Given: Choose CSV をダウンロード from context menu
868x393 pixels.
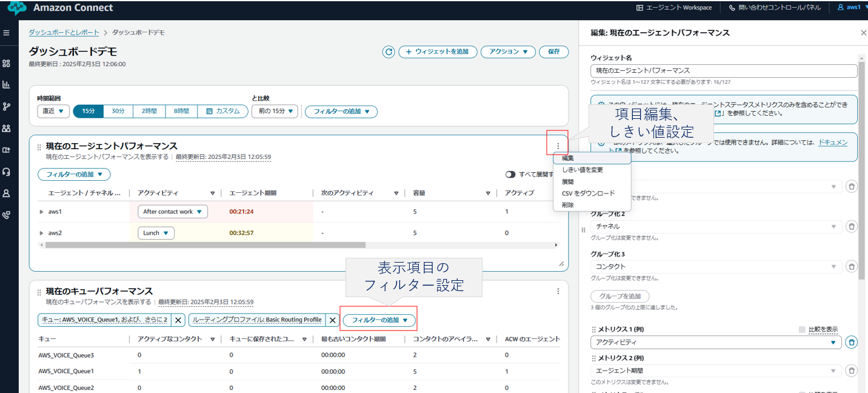Looking at the screenshot, I should [x=592, y=193].
